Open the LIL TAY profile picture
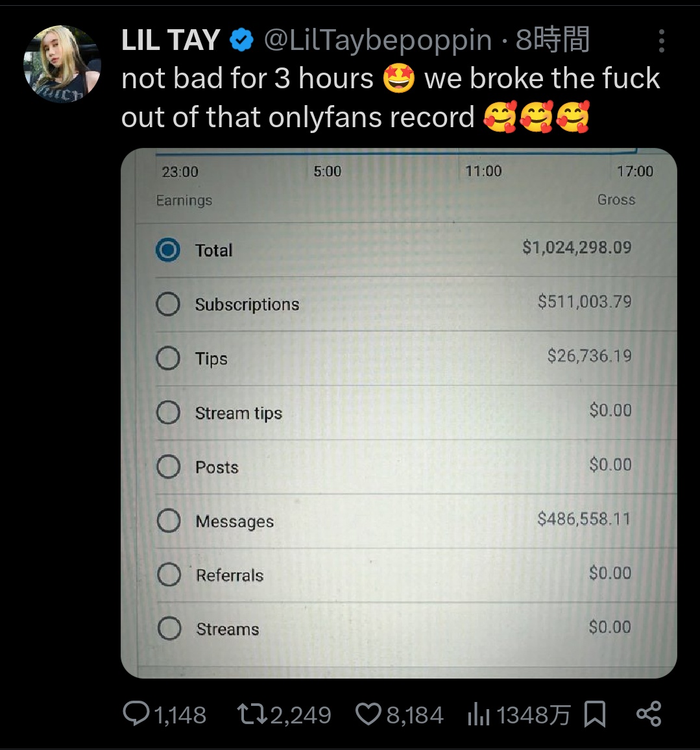This screenshot has height=750, width=700. [x=62, y=64]
